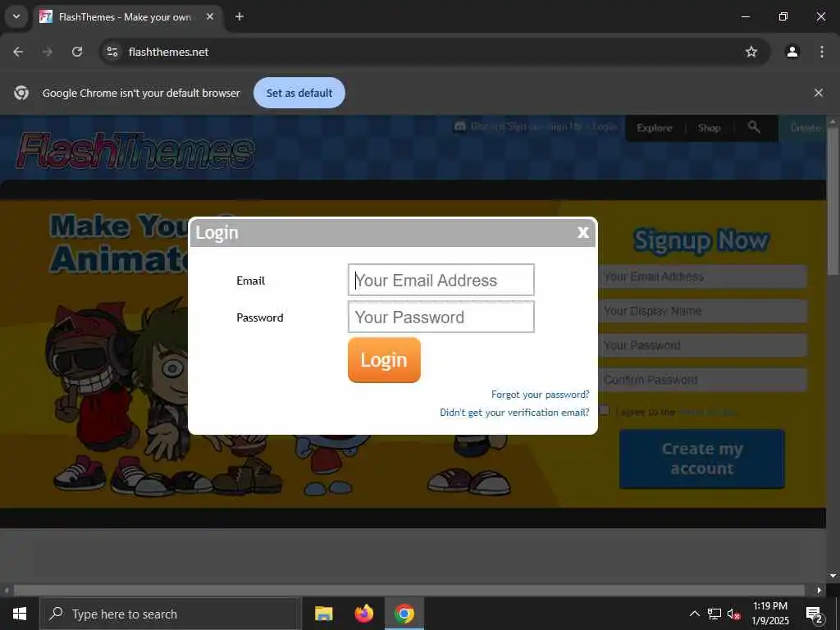Screen dimensions: 840x630
Task: Check the I agree to terms checkbox
Action: (x=605, y=410)
